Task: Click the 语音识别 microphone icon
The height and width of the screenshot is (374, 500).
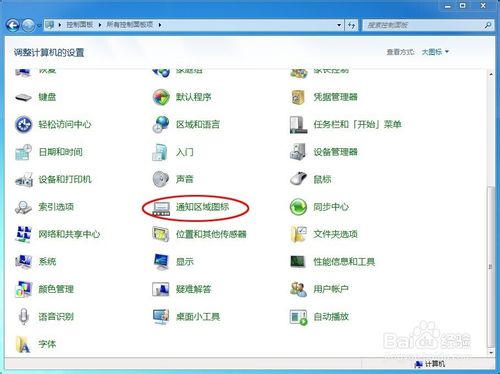Action: (23, 316)
